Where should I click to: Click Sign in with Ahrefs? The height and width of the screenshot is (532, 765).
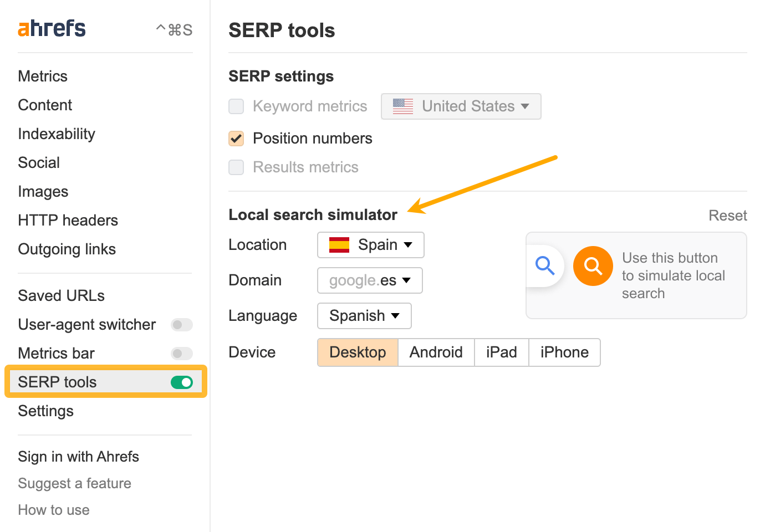(78, 456)
